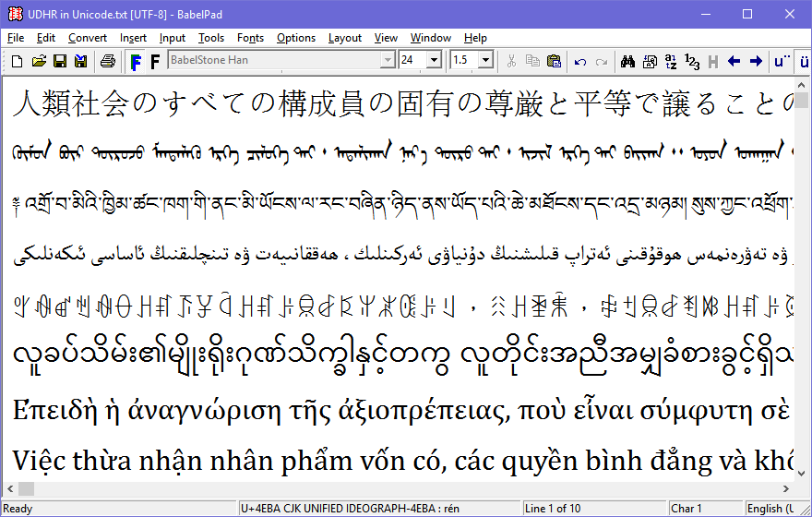Click the 123 line numbers icon
812x517 pixels.
[691, 61]
